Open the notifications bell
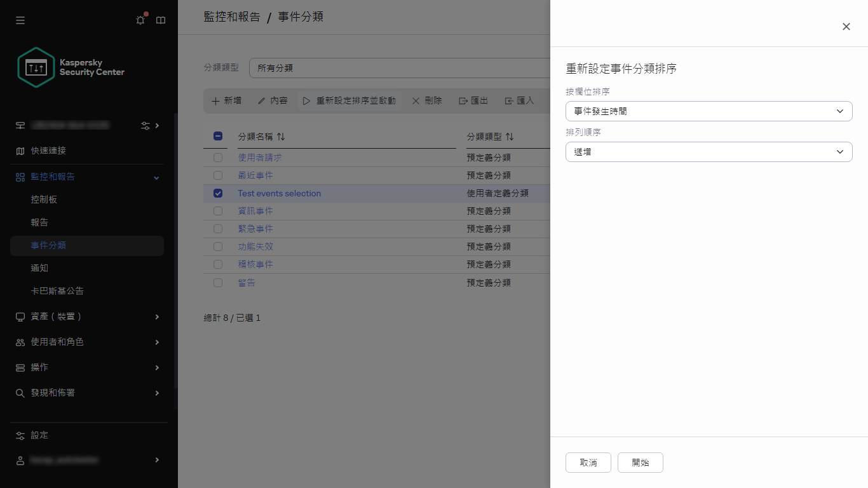This screenshot has height=488, width=868. coord(140,20)
